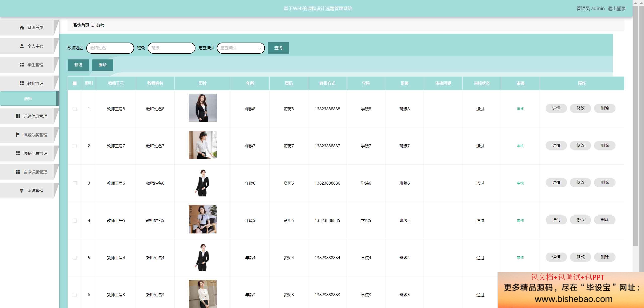Click 删除 for 教师姓名7

(x=605, y=146)
